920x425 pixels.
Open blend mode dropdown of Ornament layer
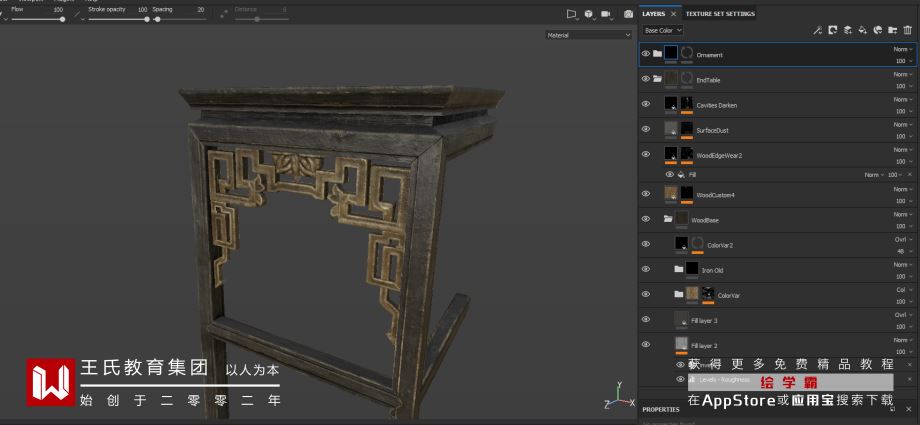coord(903,49)
